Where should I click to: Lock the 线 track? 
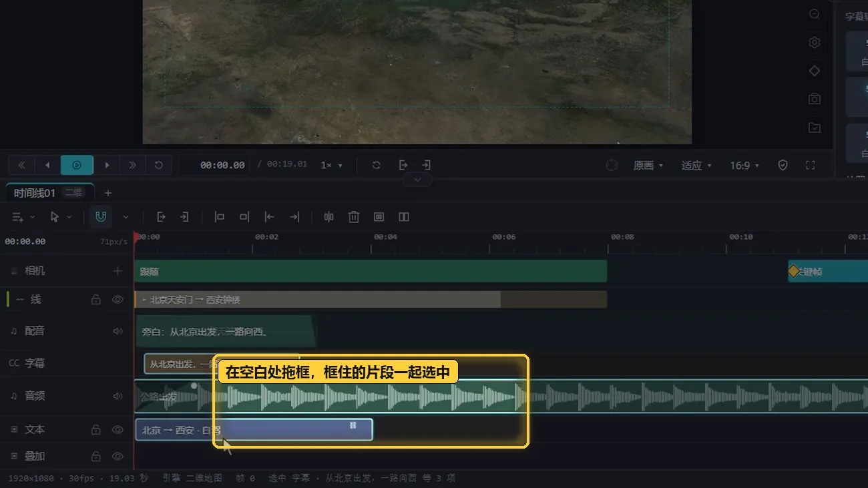point(96,300)
